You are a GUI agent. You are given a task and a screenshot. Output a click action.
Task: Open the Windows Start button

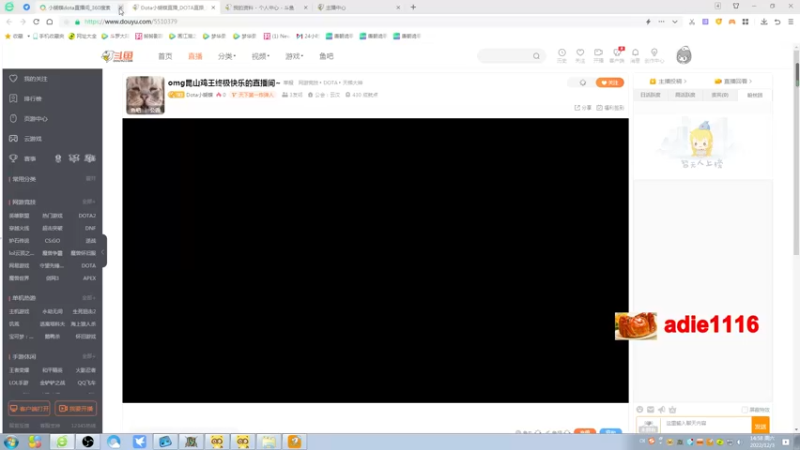11,442
